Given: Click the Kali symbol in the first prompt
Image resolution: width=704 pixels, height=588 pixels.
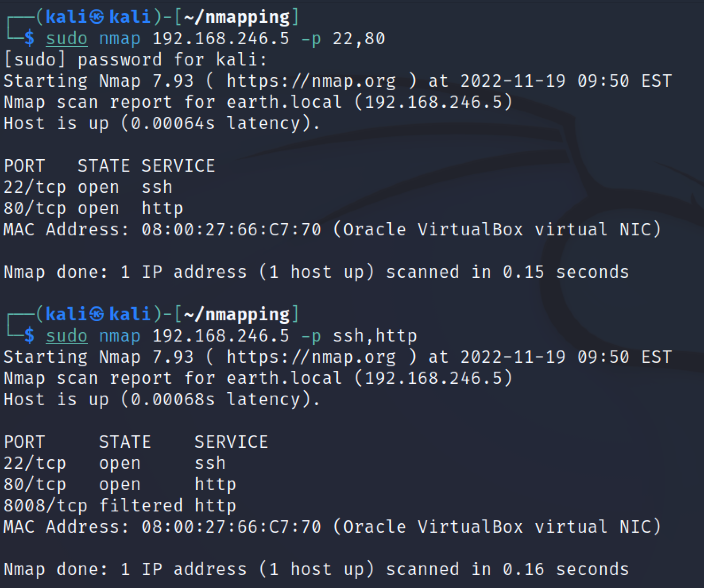Looking at the screenshot, I should 97,17.
